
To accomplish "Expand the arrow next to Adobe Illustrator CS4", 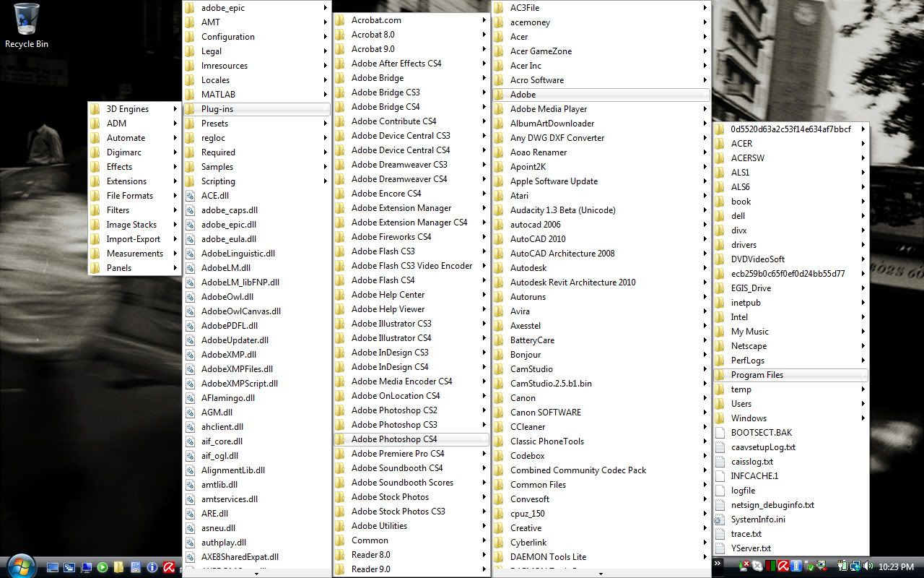I will pyautogui.click(x=484, y=338).
